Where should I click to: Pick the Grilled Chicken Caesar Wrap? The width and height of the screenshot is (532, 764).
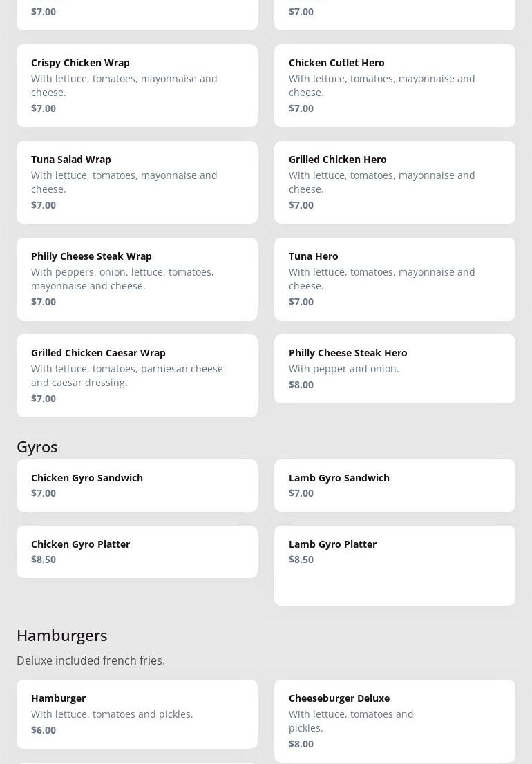click(137, 376)
